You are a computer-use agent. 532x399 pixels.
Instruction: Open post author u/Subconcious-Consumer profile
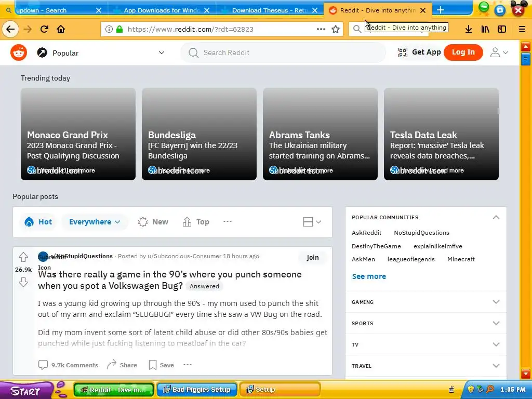coord(184,256)
